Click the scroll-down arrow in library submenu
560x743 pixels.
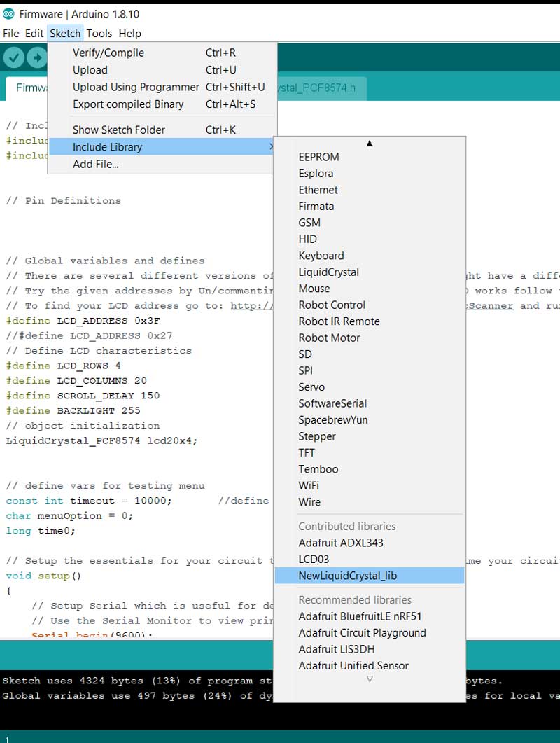[370, 679]
